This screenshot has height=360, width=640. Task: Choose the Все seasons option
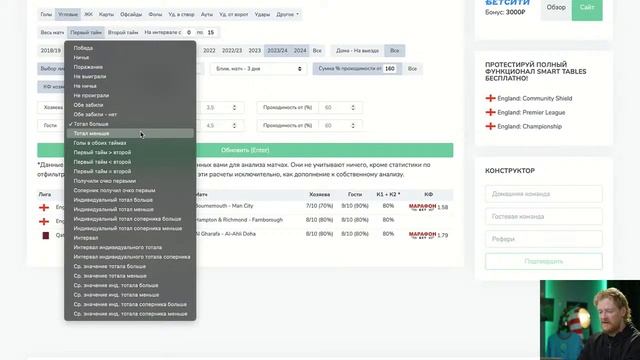317,51
